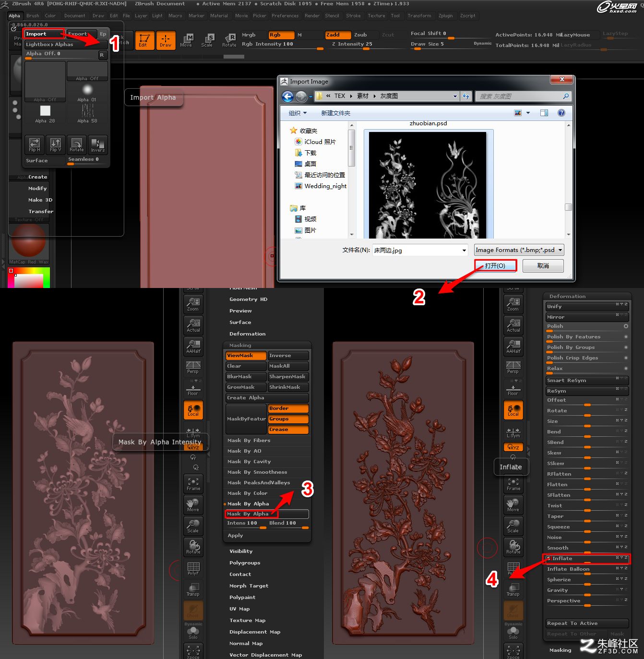Expand Modify in the Alpha palette

37,189
